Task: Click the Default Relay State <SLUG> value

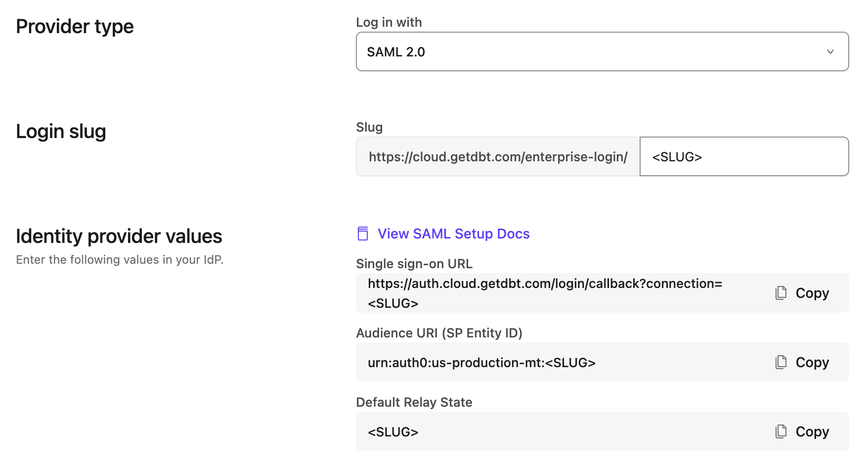Action: (x=393, y=432)
